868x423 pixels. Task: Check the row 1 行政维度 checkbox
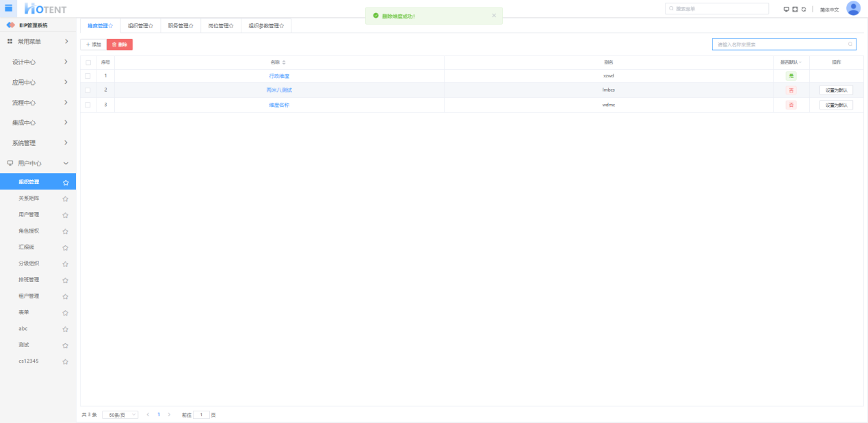click(x=88, y=76)
